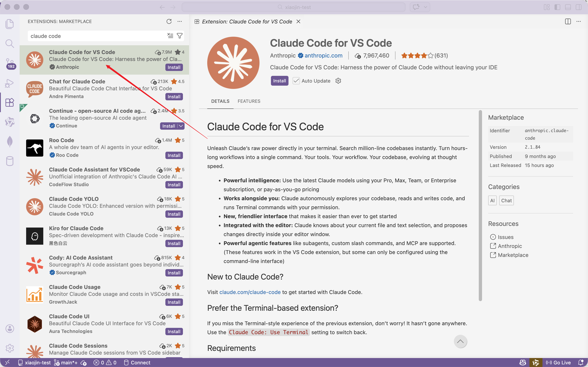Click the extension settings gear icon
This screenshot has width=588, height=367.
(x=338, y=81)
